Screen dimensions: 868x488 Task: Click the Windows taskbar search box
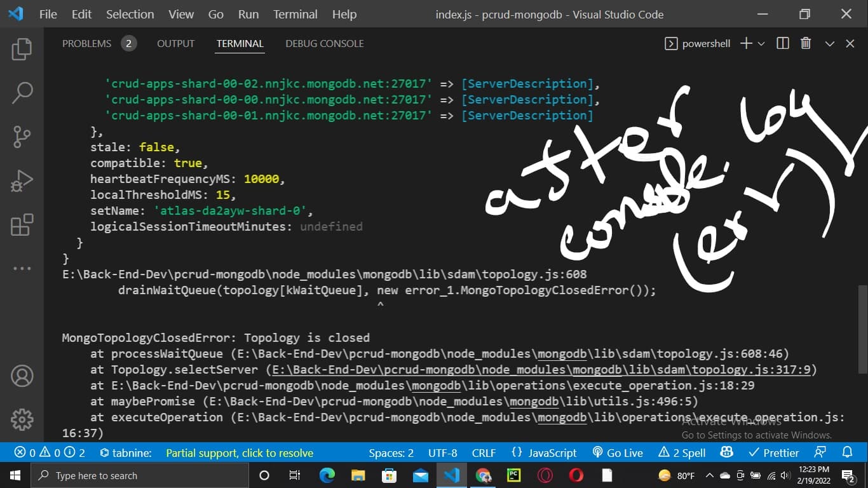(140, 475)
